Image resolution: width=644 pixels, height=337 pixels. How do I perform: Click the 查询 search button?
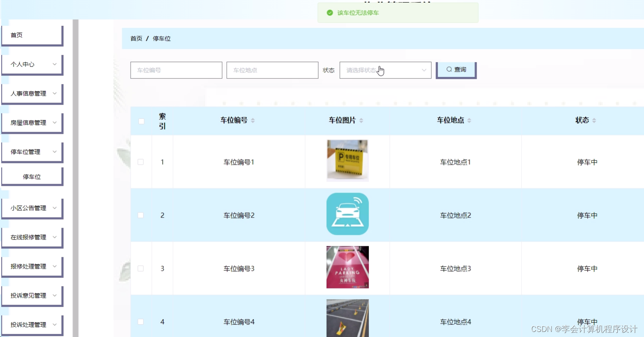coord(456,70)
